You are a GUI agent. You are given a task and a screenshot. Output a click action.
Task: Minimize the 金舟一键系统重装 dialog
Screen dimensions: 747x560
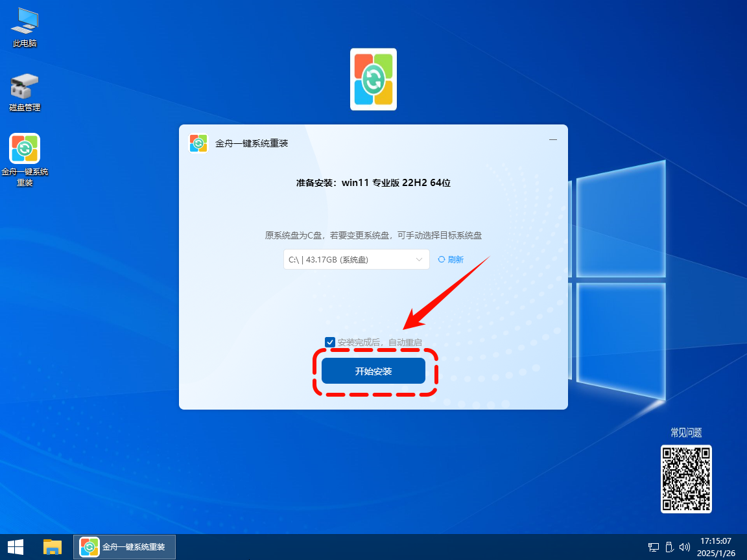click(x=553, y=140)
